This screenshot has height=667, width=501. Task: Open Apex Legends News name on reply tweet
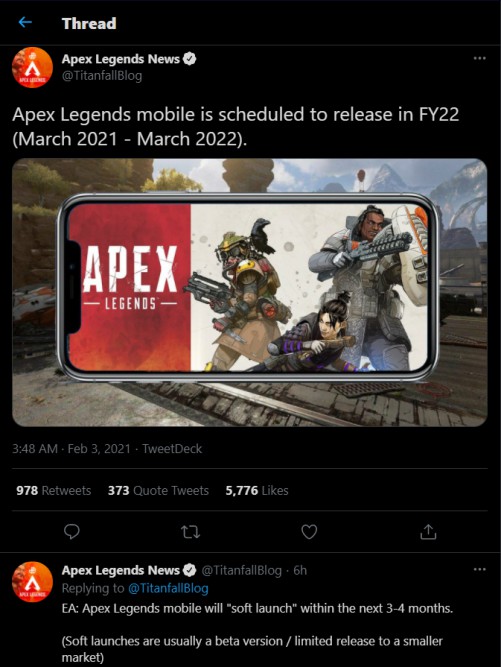point(121,570)
